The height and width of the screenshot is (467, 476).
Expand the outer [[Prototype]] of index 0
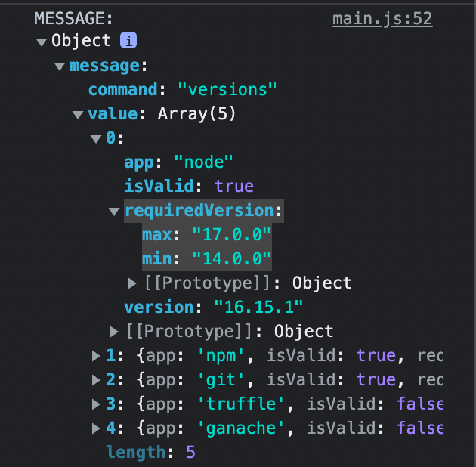click(x=115, y=332)
